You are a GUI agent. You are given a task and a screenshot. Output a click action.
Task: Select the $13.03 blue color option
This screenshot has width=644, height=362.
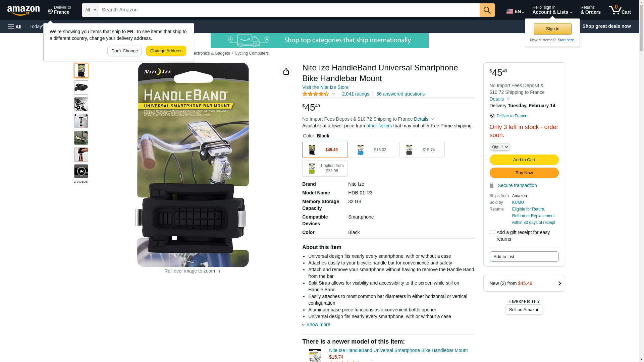click(373, 150)
